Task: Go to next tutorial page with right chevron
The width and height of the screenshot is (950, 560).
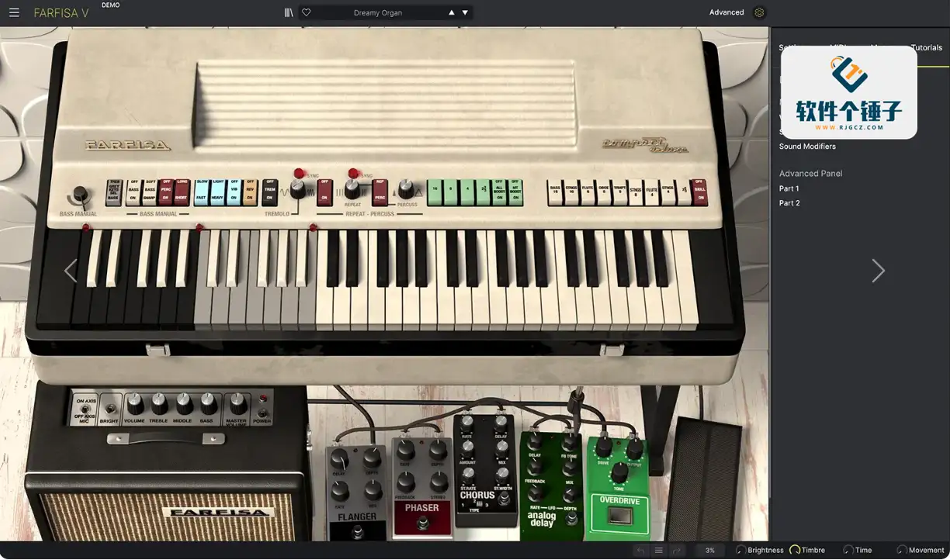Action: 878,271
